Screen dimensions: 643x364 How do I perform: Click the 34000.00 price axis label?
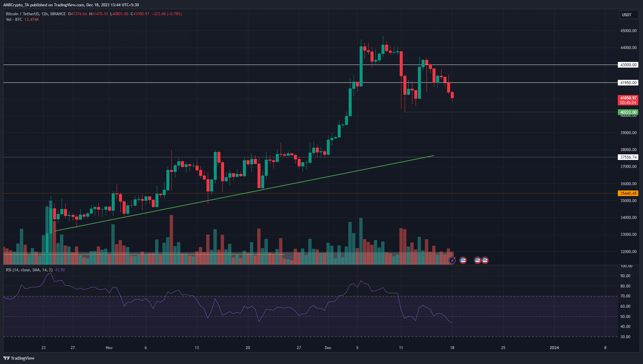tap(628, 218)
